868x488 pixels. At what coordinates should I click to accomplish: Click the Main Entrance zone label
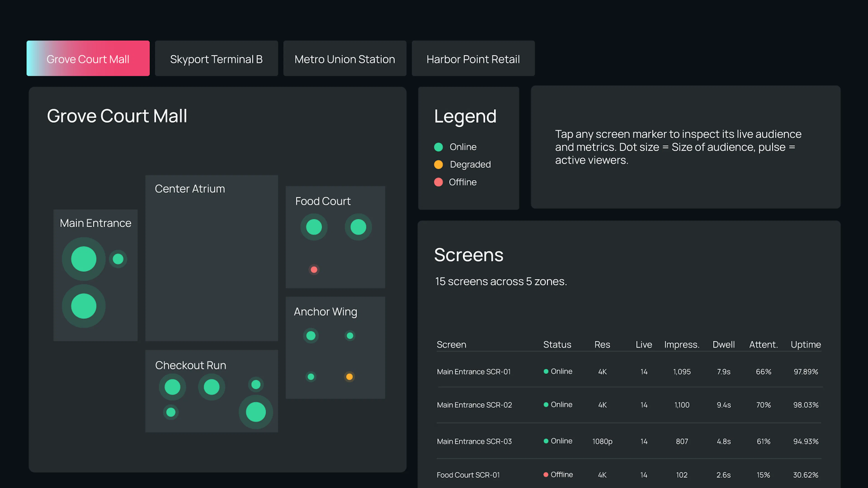coord(95,223)
